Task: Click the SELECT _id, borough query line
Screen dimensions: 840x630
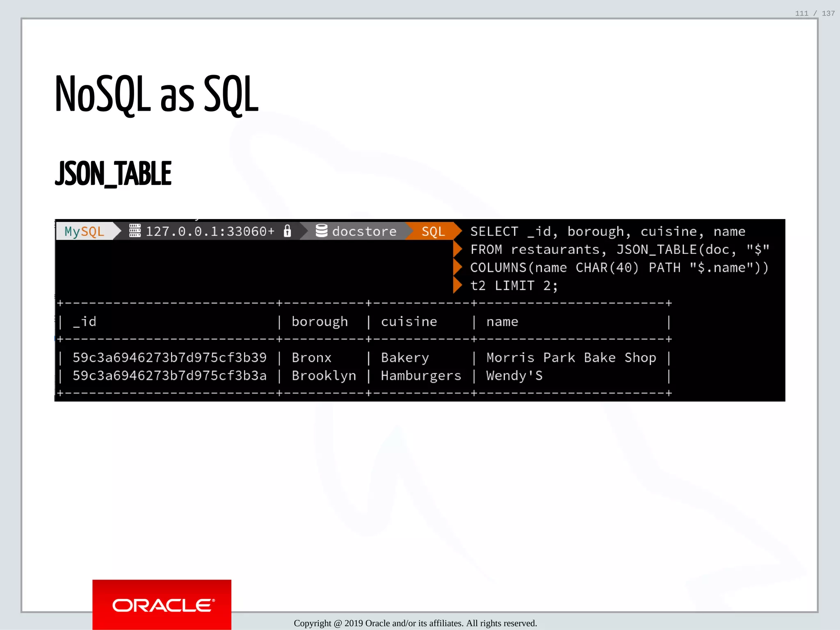Action: coord(607,232)
